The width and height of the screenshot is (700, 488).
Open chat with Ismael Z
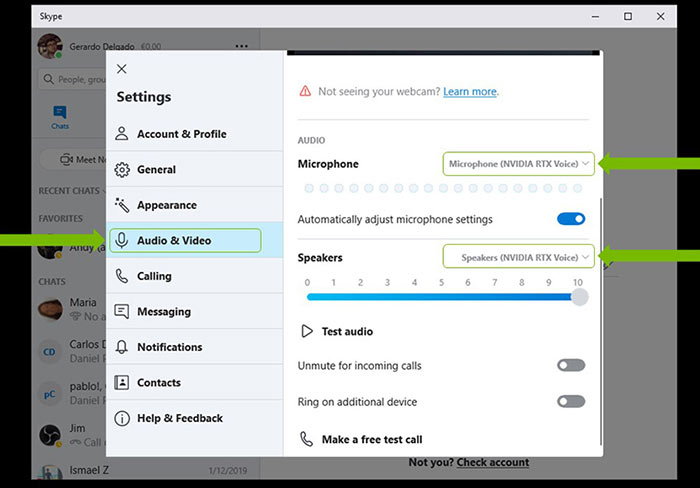coord(147,471)
